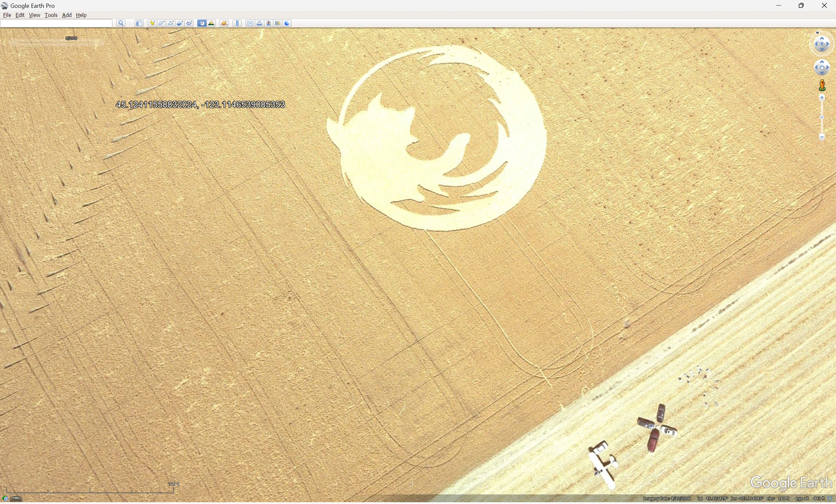Viewport: 836px width, 504px height.
Task: Click the zoom slider handle
Action: click(822, 117)
